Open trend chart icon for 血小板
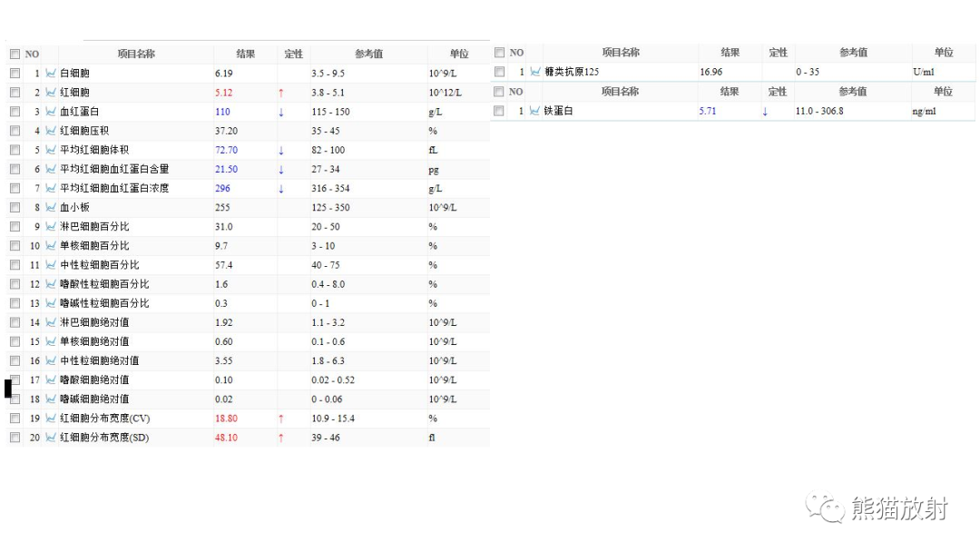The height and width of the screenshot is (552, 980). (x=51, y=208)
